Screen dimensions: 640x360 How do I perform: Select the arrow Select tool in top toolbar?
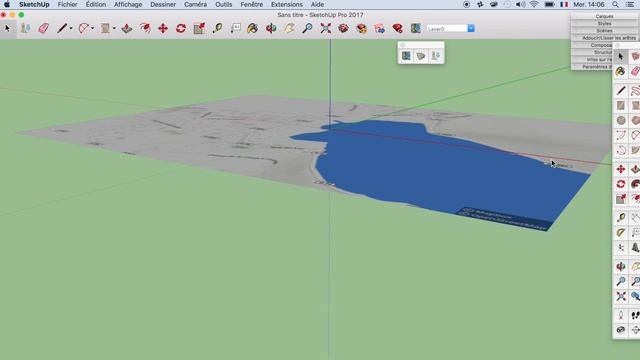pos(7,28)
